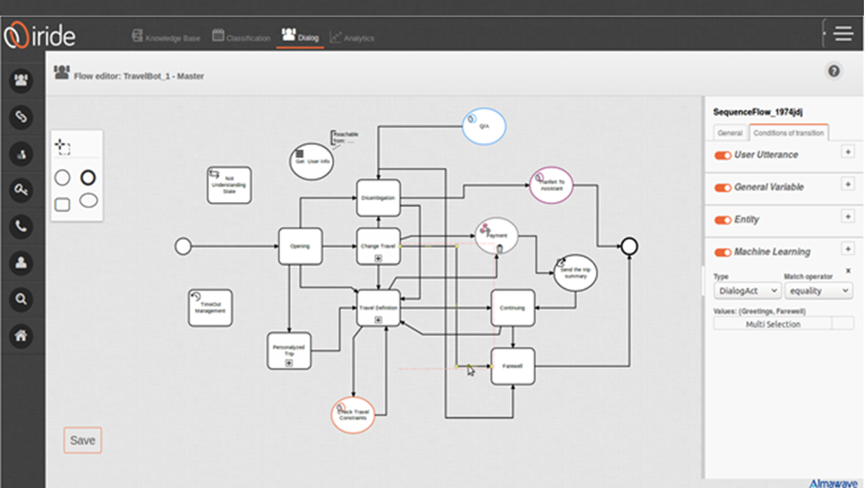Click the phone icon in left sidebar
This screenshot has height=488, width=868.
click(x=21, y=226)
